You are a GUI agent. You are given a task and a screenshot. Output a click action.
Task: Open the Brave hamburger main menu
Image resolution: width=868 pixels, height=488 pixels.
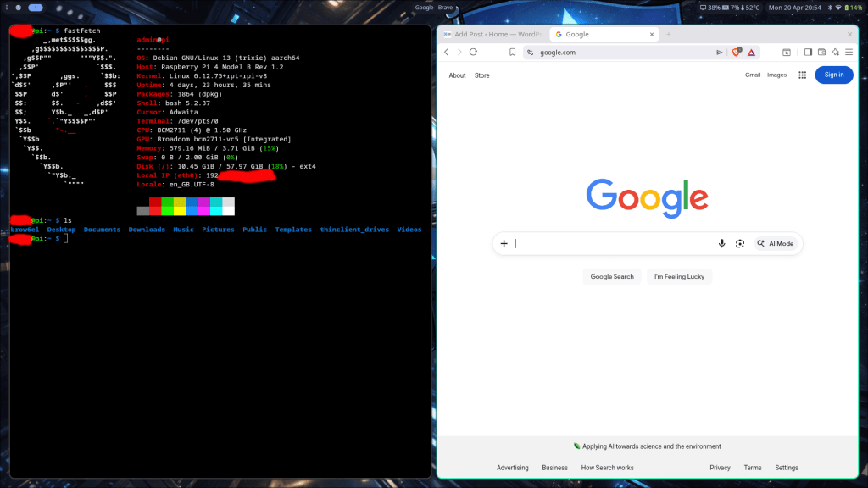(x=849, y=52)
